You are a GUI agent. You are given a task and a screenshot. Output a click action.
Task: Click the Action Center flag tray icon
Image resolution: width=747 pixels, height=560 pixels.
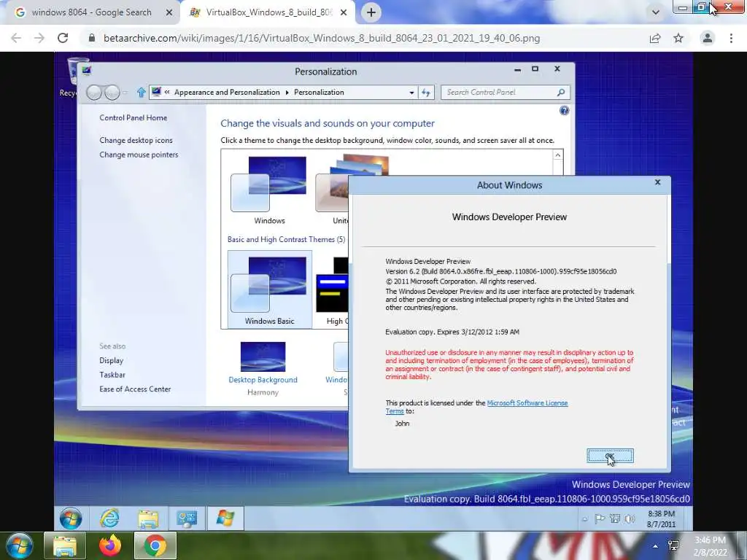click(600, 518)
